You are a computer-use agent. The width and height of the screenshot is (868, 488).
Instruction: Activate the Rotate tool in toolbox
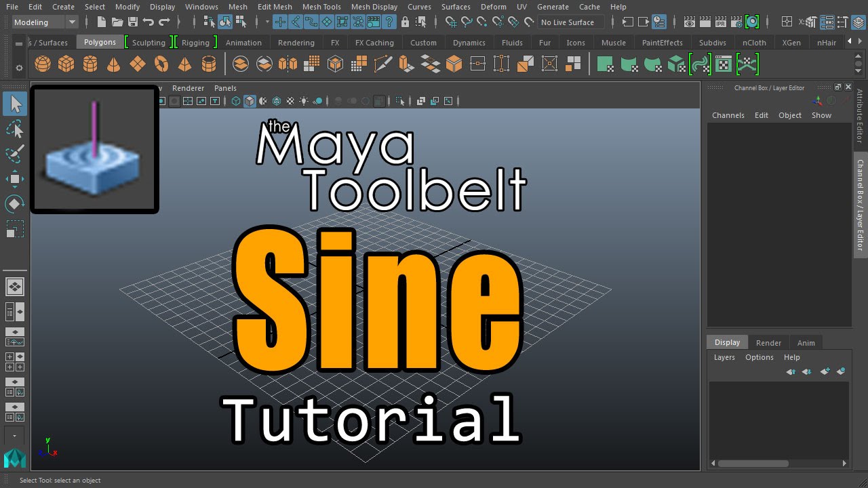tap(15, 203)
